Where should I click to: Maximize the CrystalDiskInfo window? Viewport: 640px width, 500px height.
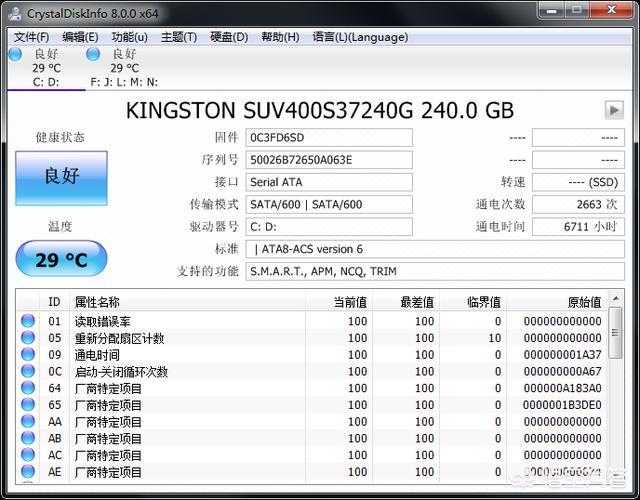(x=577, y=10)
